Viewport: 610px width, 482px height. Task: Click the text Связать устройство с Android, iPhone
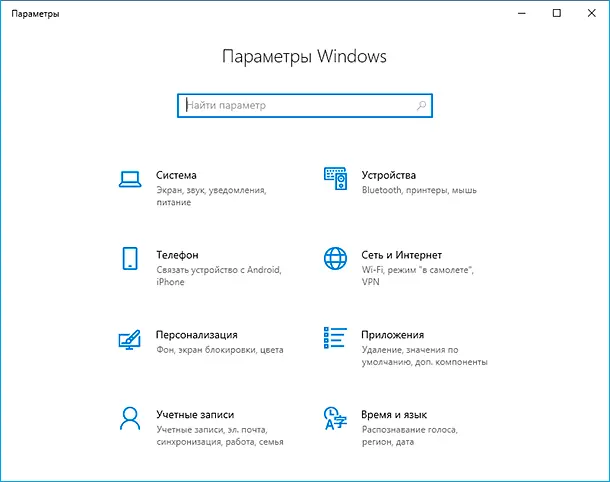[219, 276]
